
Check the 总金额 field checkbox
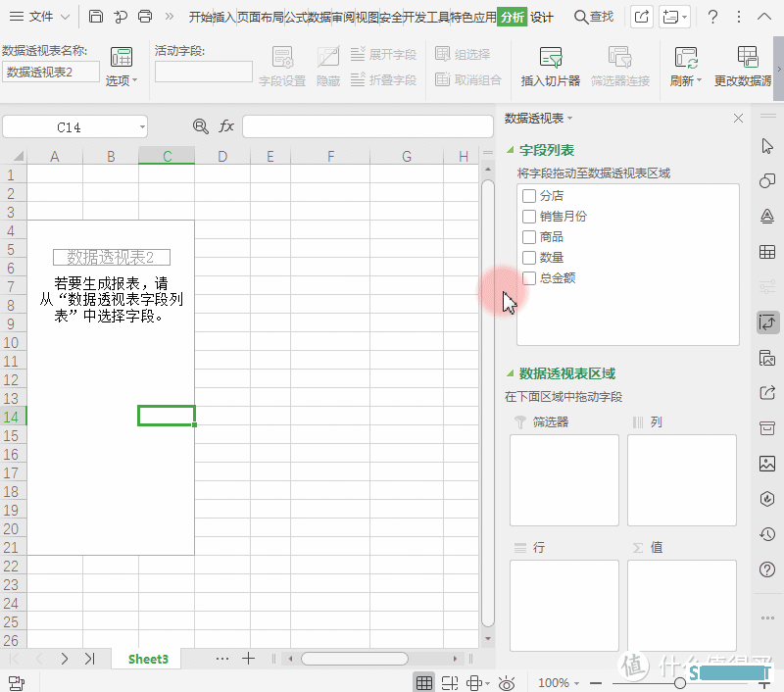point(529,277)
